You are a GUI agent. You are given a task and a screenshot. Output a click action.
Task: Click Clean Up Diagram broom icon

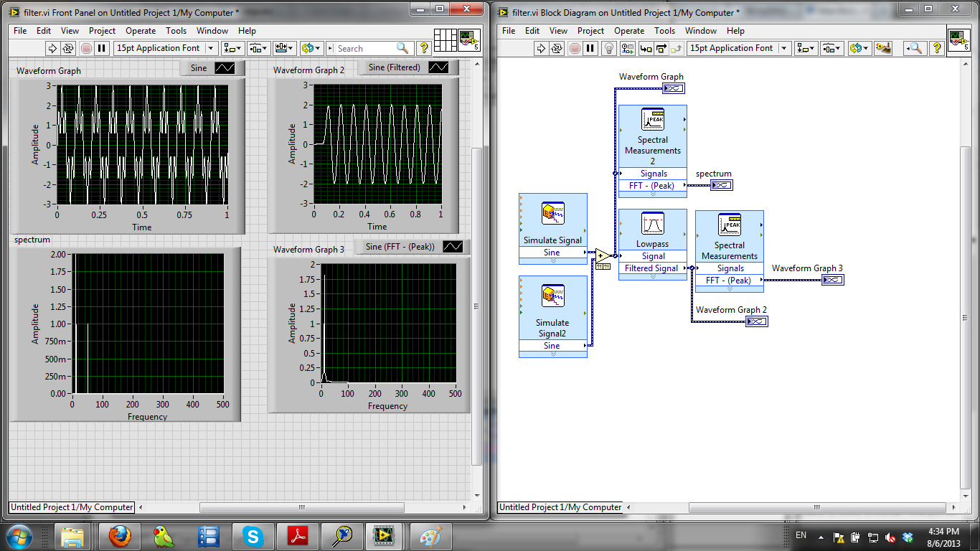(x=883, y=48)
